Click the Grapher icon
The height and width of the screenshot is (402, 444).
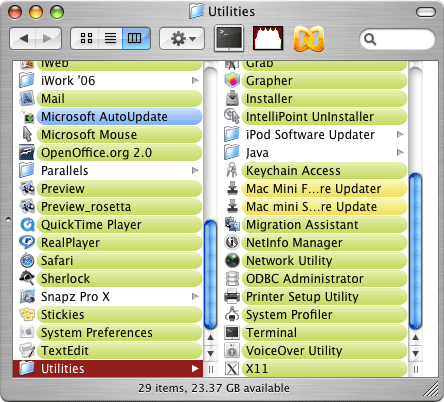[x=232, y=80]
